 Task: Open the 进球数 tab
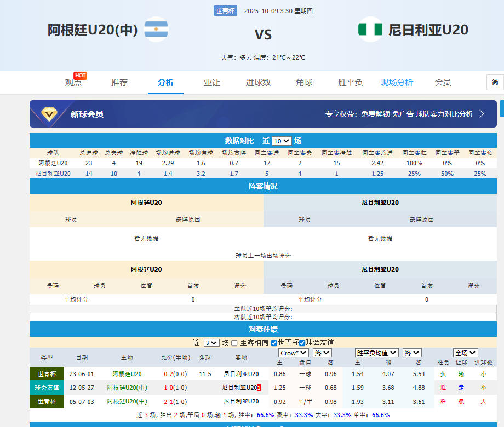[x=258, y=83]
